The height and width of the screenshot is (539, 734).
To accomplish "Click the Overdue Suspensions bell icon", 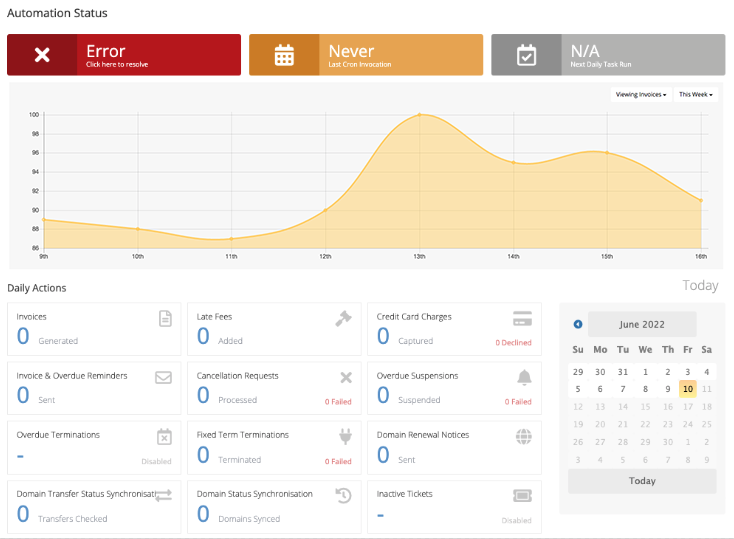I will 524,377.
